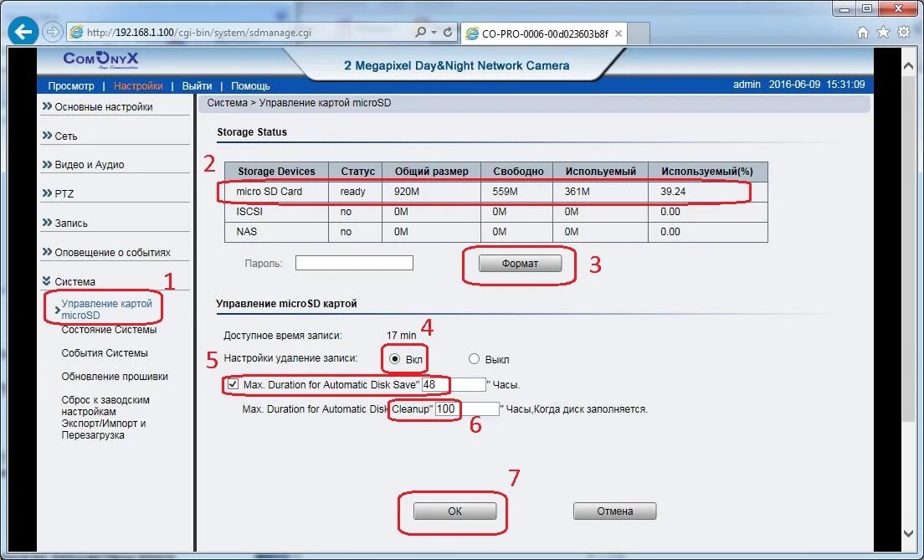Expand the Сеть section
The width and height of the screenshot is (924, 560).
click(65, 136)
